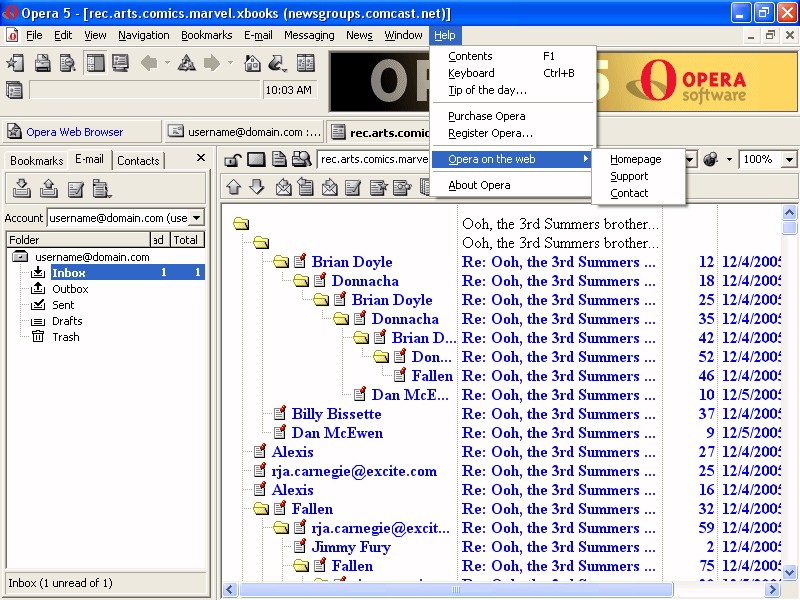
Task: Open the Navigation menu
Action: tap(144, 35)
